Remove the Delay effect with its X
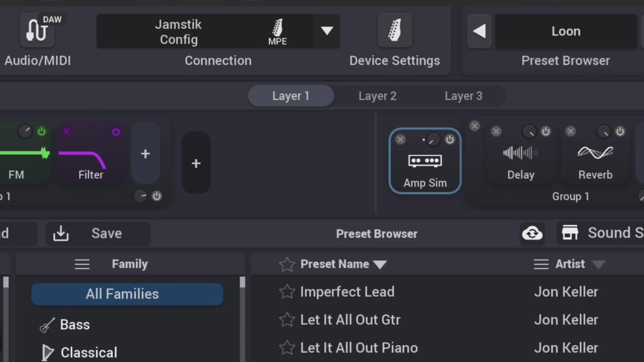The width and height of the screenshot is (644, 362). (496, 131)
